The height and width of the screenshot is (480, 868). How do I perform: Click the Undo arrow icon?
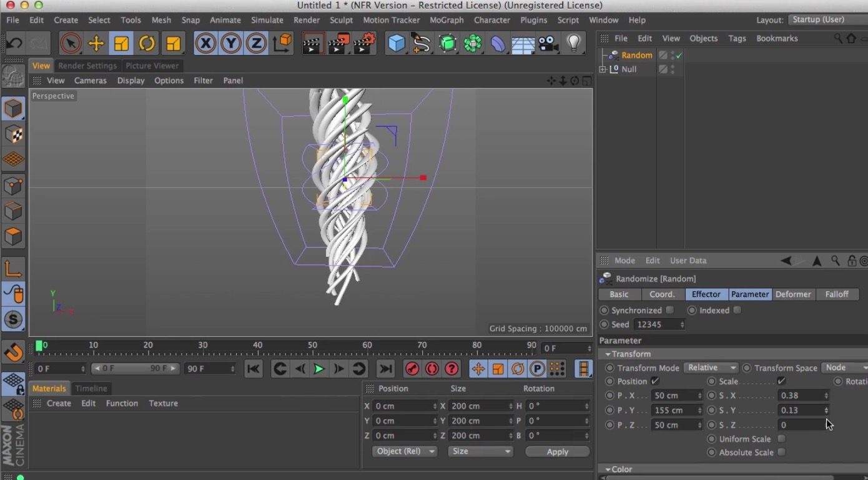pyautogui.click(x=14, y=44)
